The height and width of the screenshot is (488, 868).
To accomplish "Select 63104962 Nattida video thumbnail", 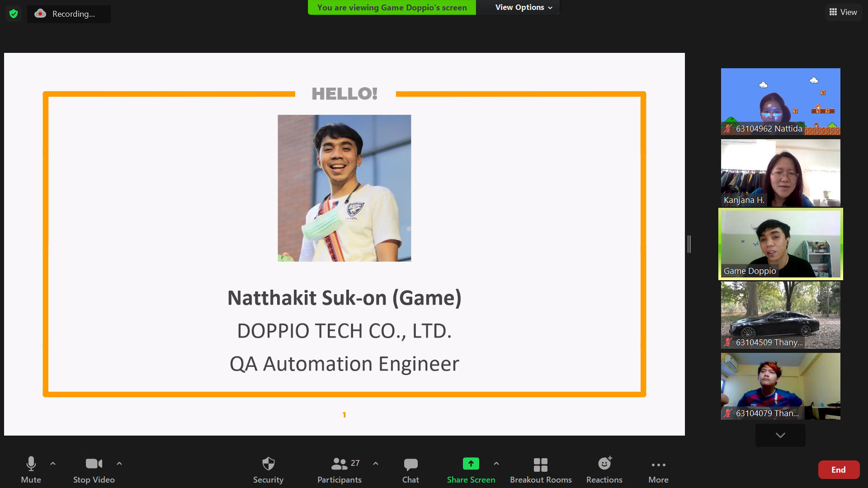I will 780,102.
